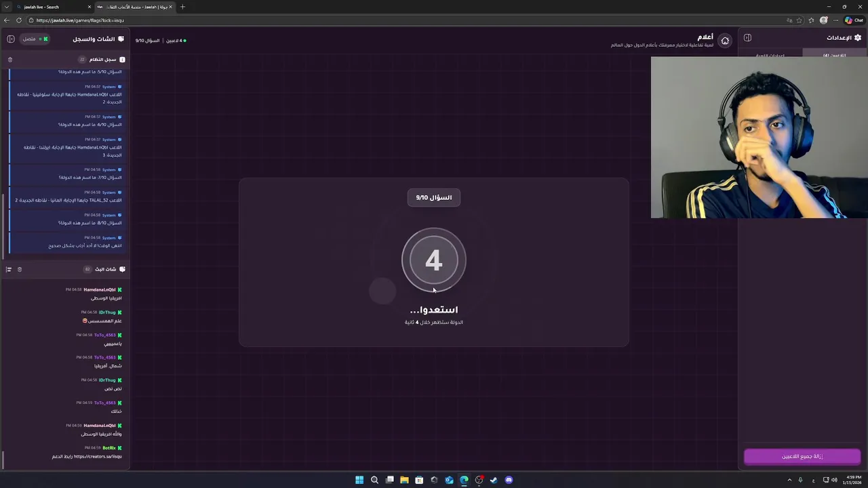Image resolution: width=868 pixels, height=488 pixels.
Task: Click the translate page icon in address bar
Action: pyautogui.click(x=788, y=20)
